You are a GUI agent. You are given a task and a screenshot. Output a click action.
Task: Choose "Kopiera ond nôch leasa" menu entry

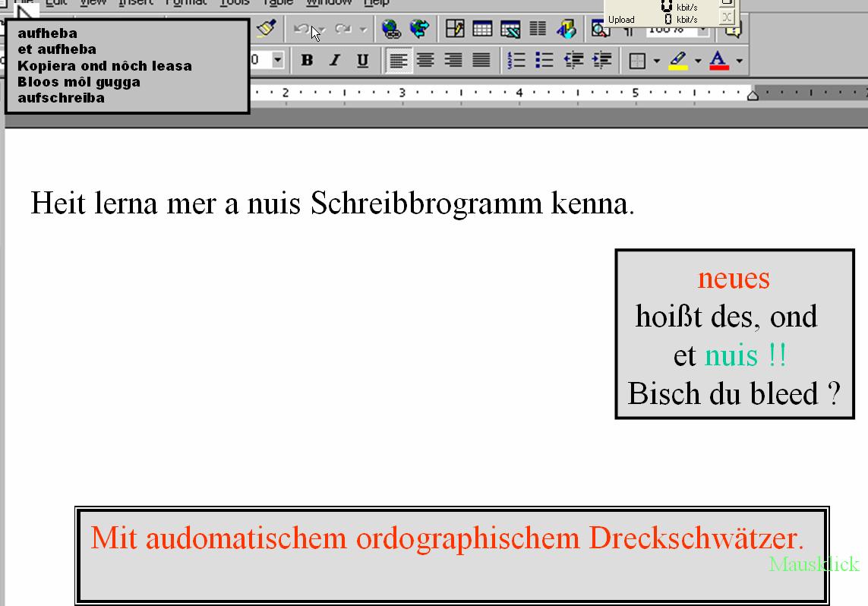point(104,66)
